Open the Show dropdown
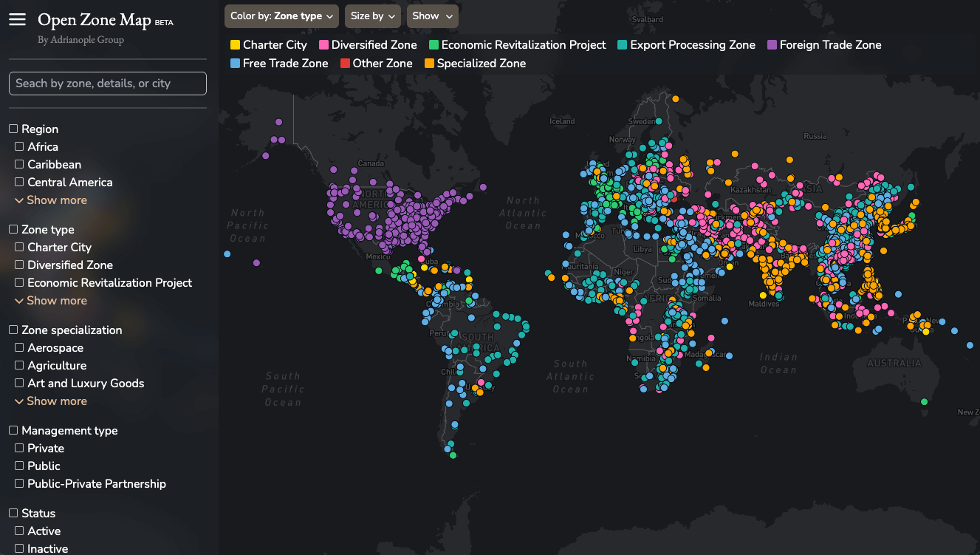The image size is (980, 555). click(432, 16)
